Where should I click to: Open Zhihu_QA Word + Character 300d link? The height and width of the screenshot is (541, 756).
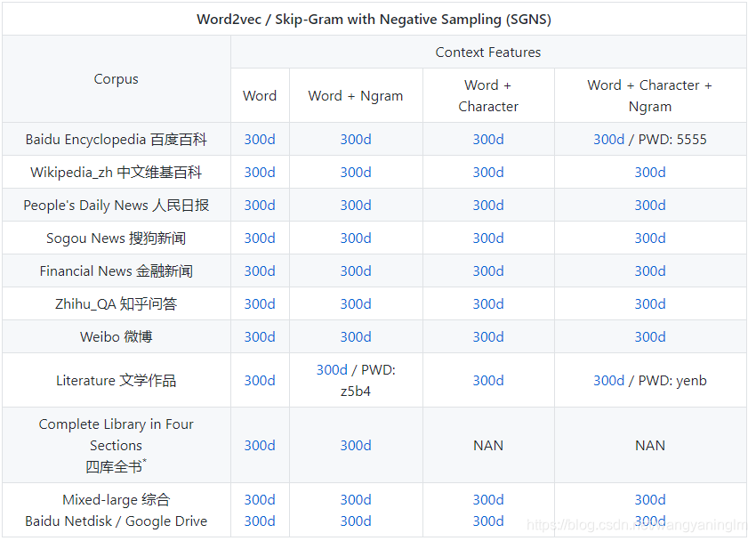click(x=488, y=303)
